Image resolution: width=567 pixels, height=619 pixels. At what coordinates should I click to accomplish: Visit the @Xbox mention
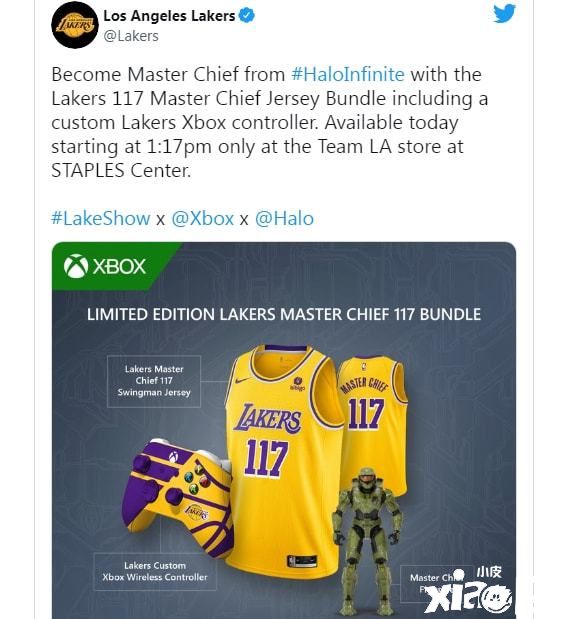tap(203, 218)
